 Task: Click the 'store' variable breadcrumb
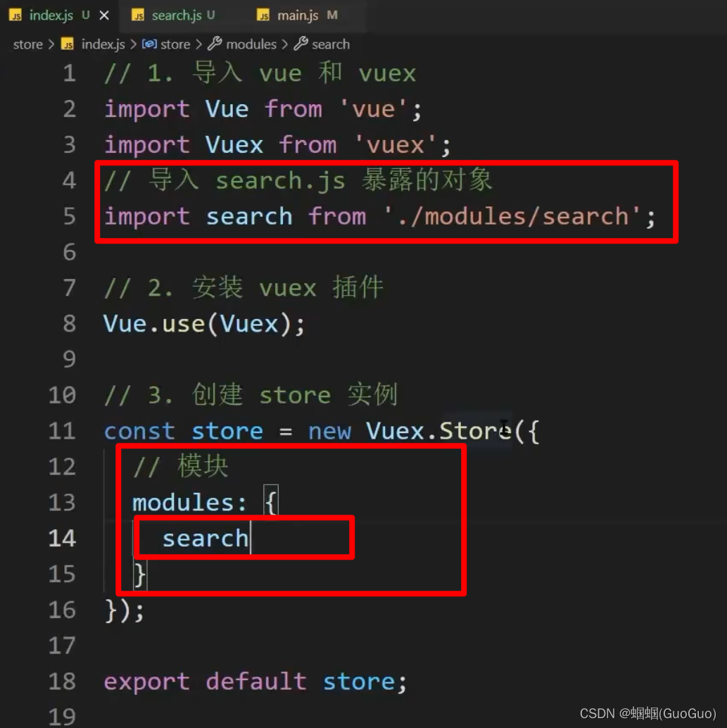(175, 44)
